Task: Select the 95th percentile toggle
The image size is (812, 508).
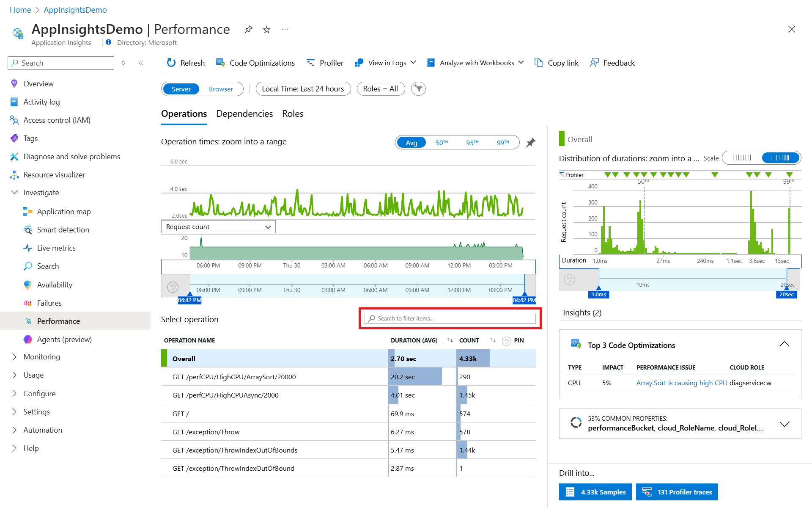Action: pos(472,143)
